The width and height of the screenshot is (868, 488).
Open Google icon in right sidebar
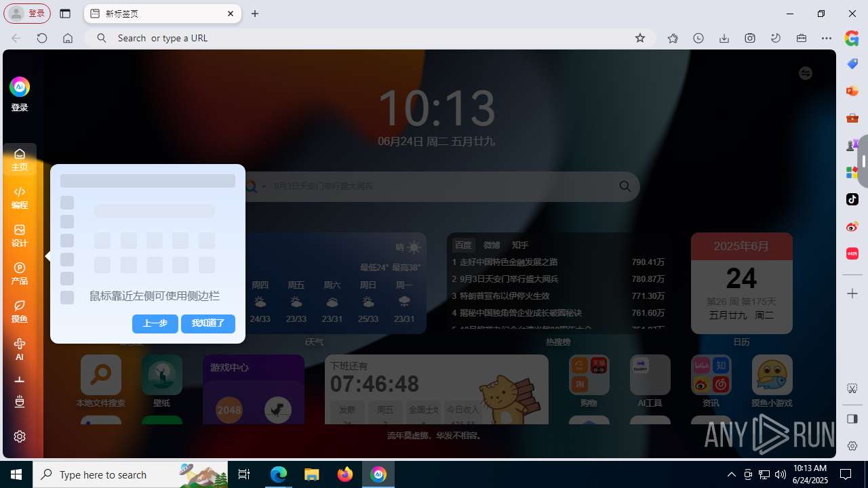tap(852, 39)
